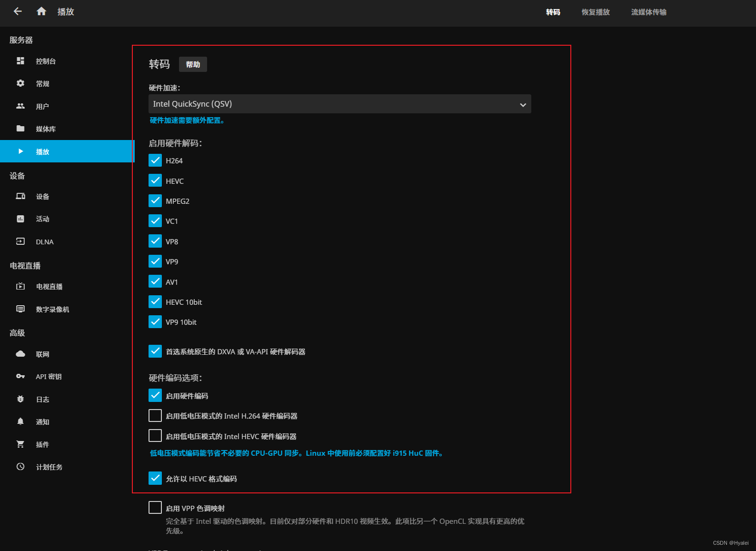
Task: Open the 硬件加速需要额外配置 link
Action: coord(187,120)
